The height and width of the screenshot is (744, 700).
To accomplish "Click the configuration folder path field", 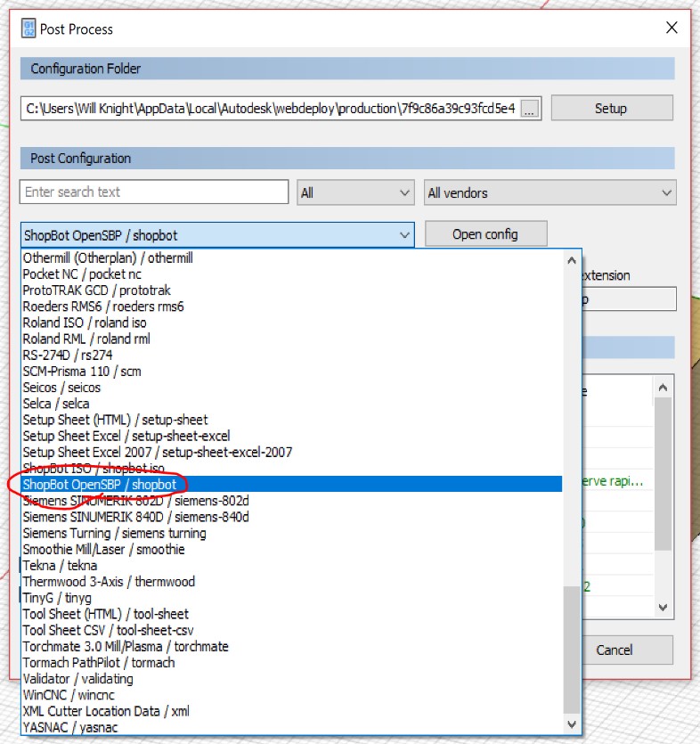I will pyautogui.click(x=271, y=109).
